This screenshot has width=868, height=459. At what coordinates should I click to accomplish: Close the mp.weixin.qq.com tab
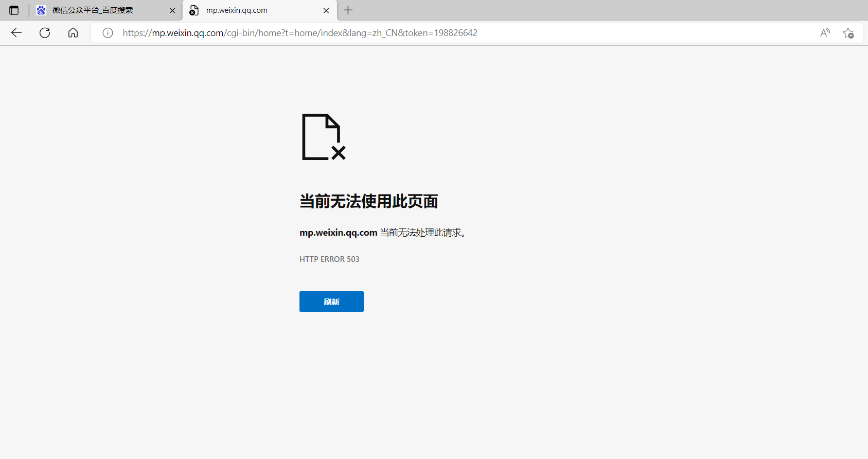tap(326, 10)
